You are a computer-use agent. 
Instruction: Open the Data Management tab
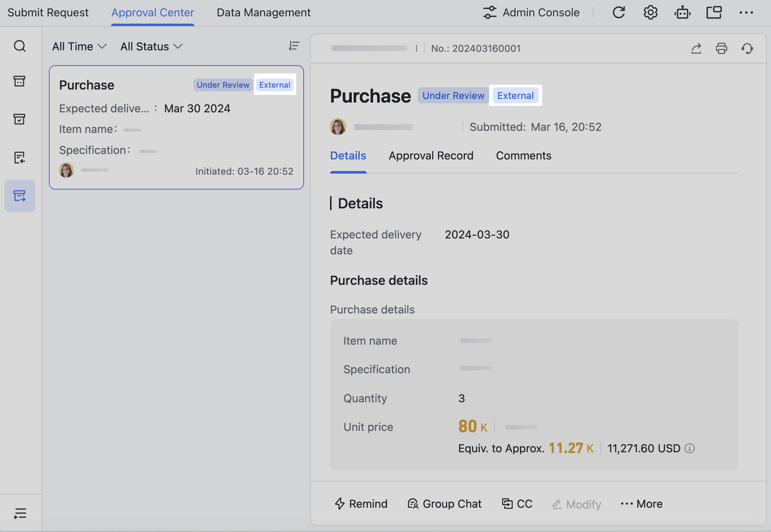click(x=263, y=12)
